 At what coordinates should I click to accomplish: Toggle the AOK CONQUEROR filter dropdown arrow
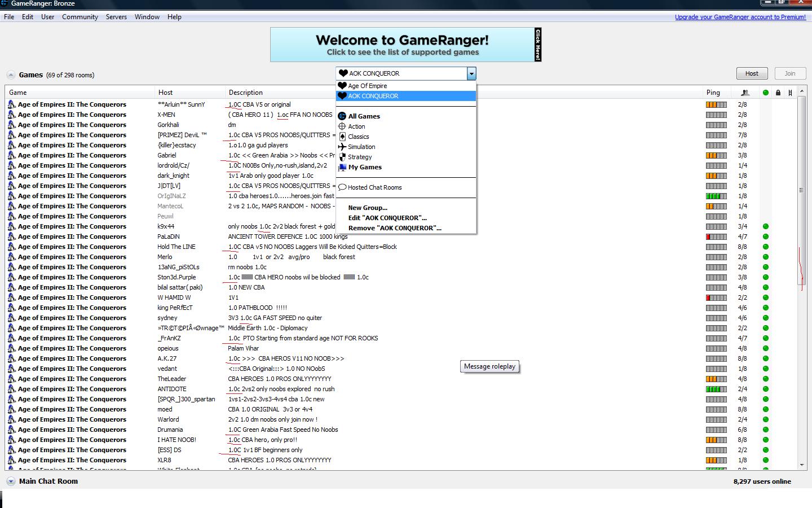point(471,73)
